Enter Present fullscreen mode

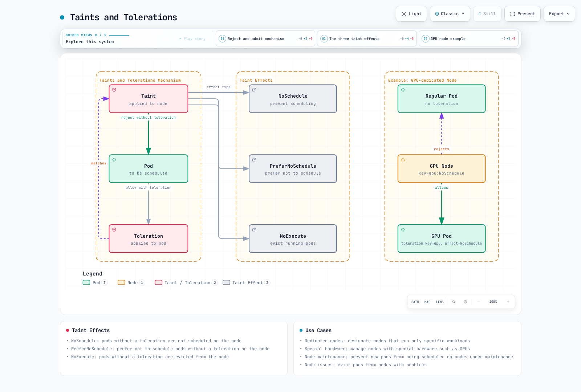coord(523,14)
